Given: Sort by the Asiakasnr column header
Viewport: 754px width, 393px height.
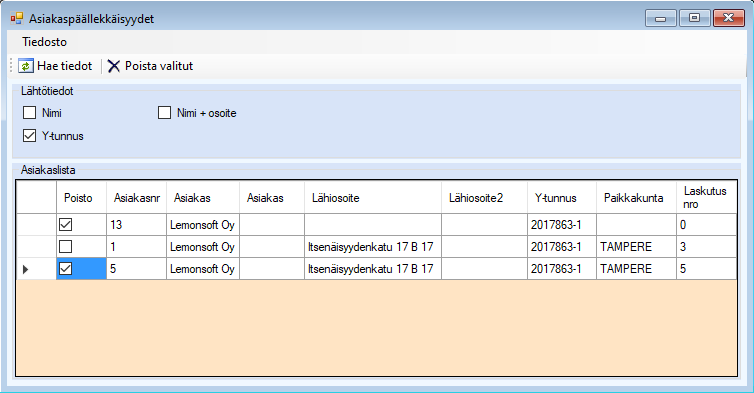Looking at the screenshot, I should 137,198.
